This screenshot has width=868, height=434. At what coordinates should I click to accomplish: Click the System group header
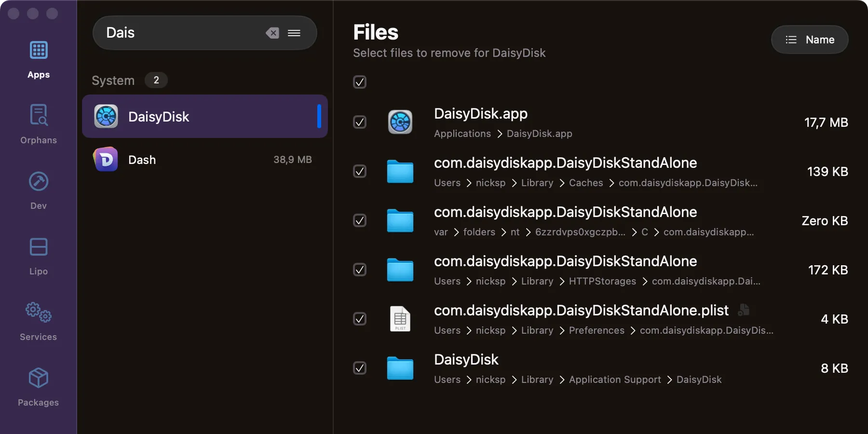pos(113,80)
